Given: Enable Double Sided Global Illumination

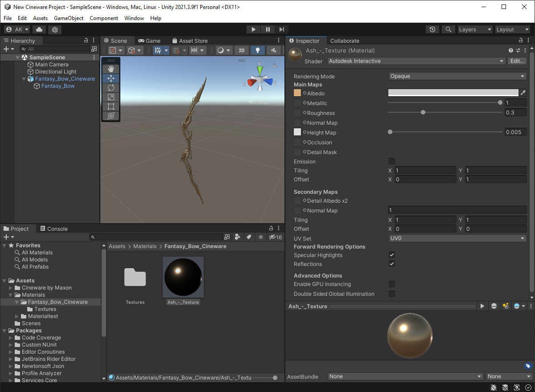Looking at the screenshot, I should click(392, 294).
